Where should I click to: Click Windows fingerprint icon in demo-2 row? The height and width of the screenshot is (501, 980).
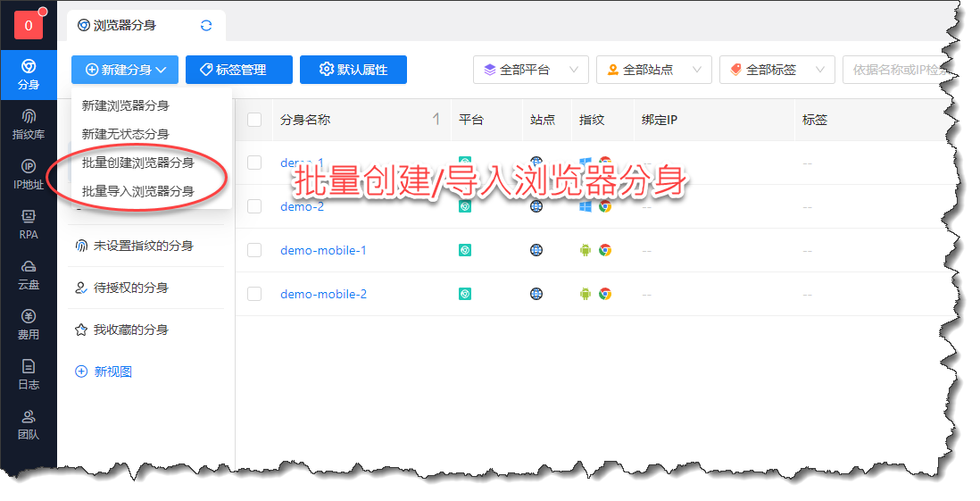point(586,206)
